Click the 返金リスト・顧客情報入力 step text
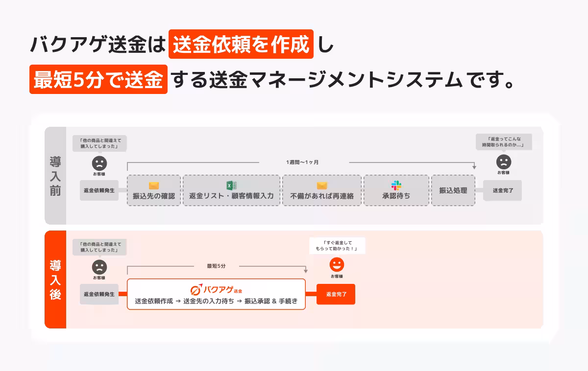Viewport: 588px width, 371px height. click(232, 196)
